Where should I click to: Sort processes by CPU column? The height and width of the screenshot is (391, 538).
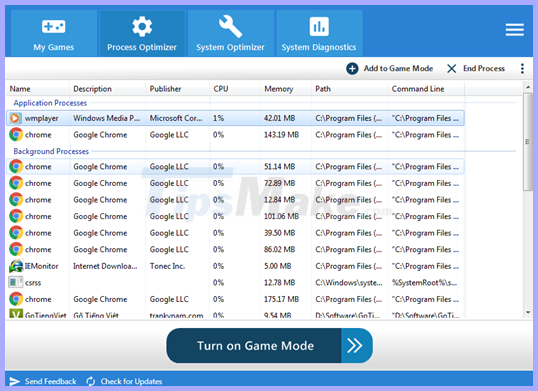[x=235, y=89]
